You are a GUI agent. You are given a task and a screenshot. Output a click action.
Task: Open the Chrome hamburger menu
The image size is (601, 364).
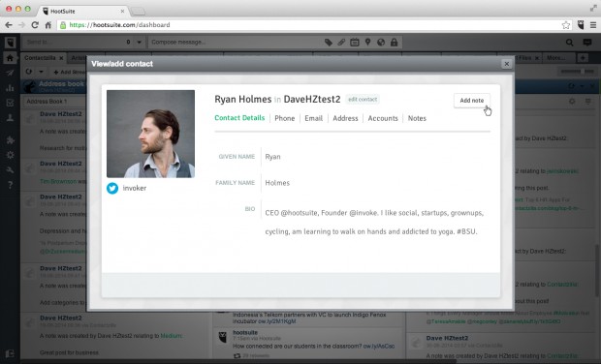[x=593, y=25]
